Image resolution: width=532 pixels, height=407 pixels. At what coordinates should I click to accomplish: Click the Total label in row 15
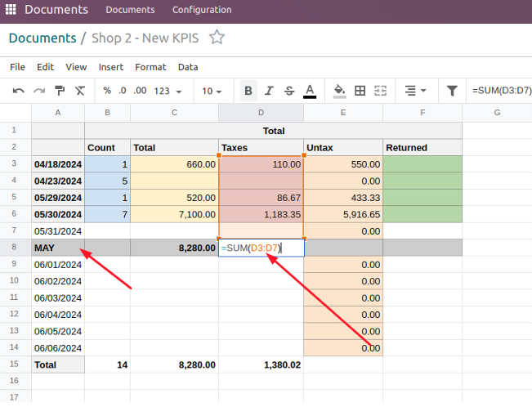tap(58, 365)
